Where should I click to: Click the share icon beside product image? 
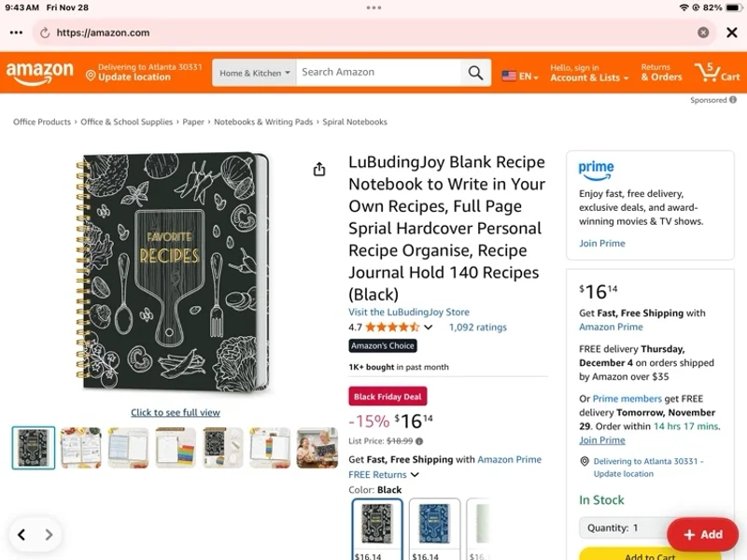click(x=319, y=169)
